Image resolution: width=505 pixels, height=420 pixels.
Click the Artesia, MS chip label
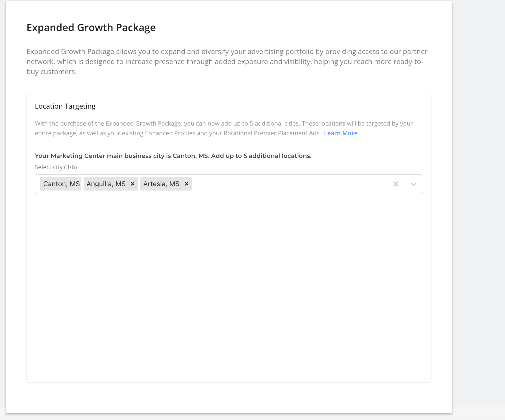point(161,184)
